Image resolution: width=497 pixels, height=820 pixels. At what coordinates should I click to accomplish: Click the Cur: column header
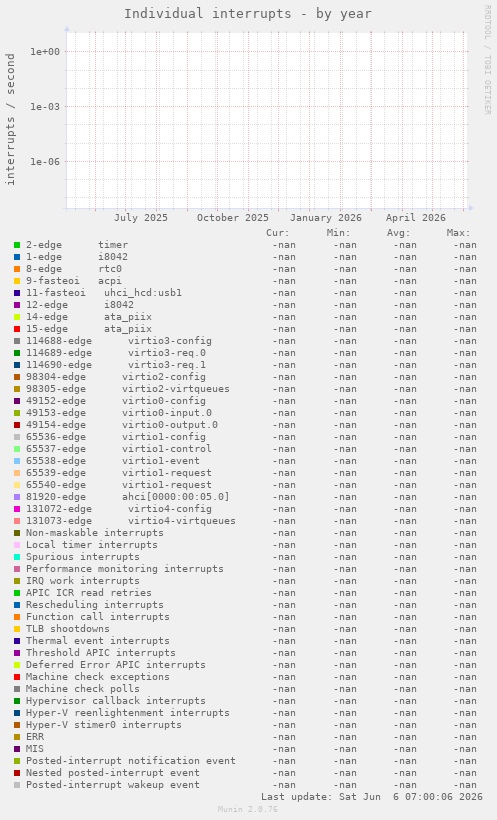[x=278, y=233]
